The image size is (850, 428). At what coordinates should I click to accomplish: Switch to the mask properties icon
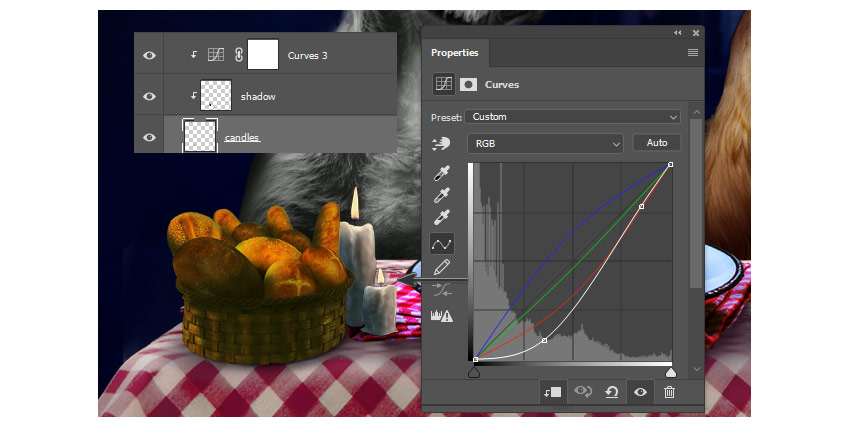468,84
